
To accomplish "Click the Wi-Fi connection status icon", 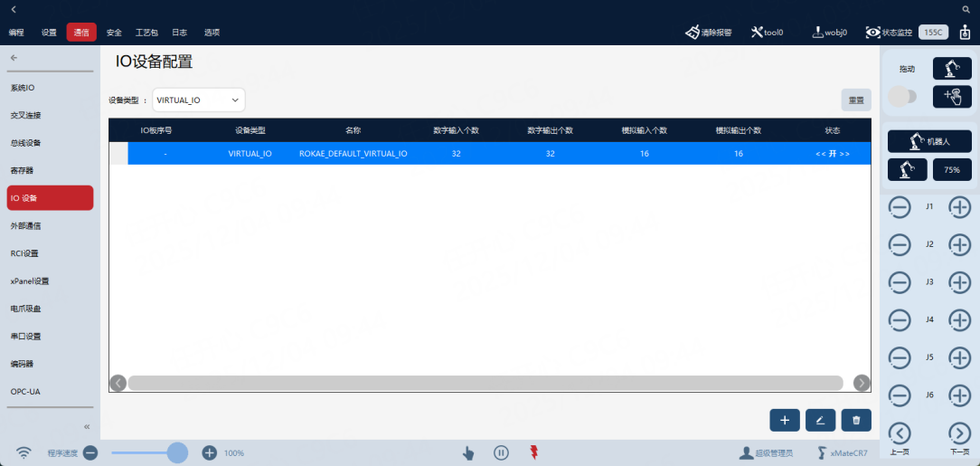I will pyautogui.click(x=24, y=452).
